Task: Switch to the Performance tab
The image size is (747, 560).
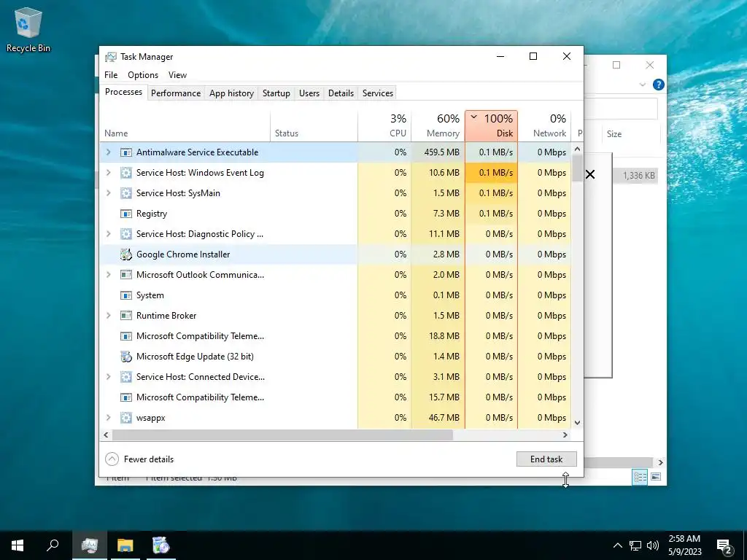Action: coord(176,93)
